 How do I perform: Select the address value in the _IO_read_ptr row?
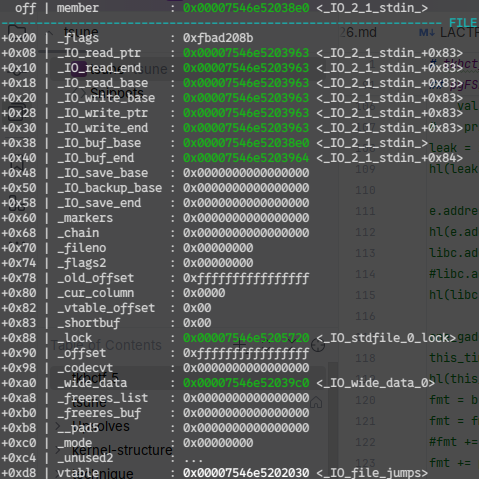click(246, 53)
